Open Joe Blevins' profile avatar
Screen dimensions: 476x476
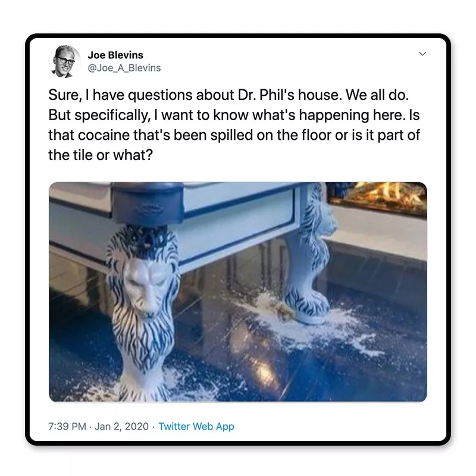[64, 62]
